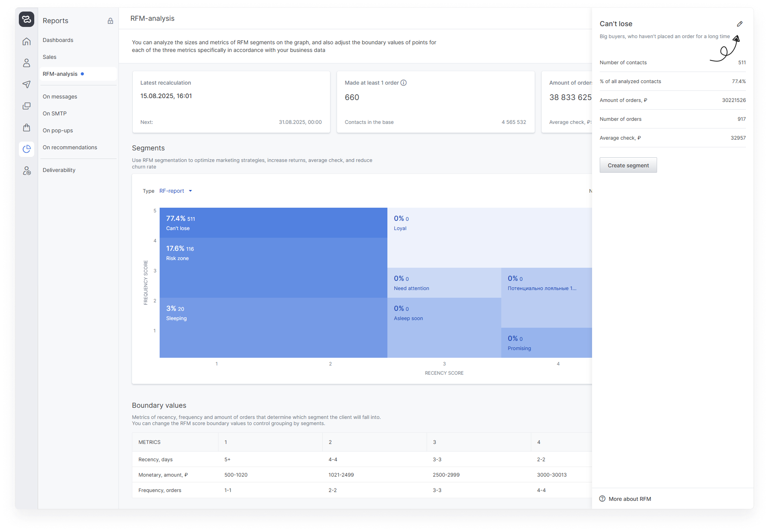Open More about RFM link
Screen dimensions: 769x532
tap(629, 499)
